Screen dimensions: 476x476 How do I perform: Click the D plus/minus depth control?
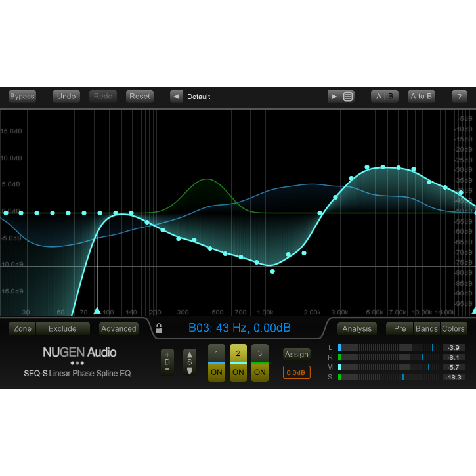167,362
